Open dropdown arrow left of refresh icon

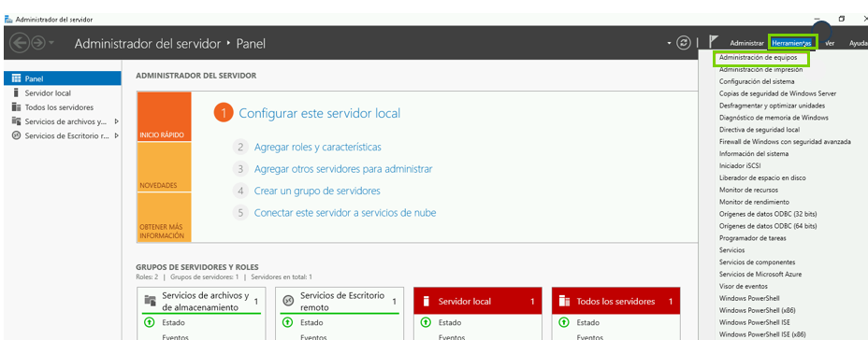pos(670,43)
